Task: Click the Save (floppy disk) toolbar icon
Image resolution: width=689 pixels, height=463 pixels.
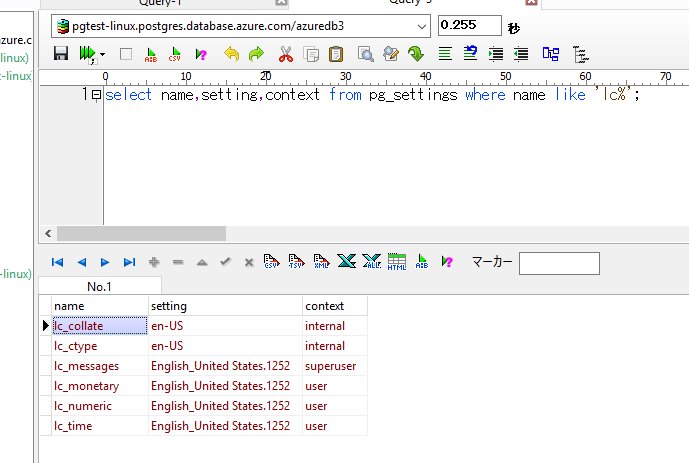Action: (x=60, y=54)
